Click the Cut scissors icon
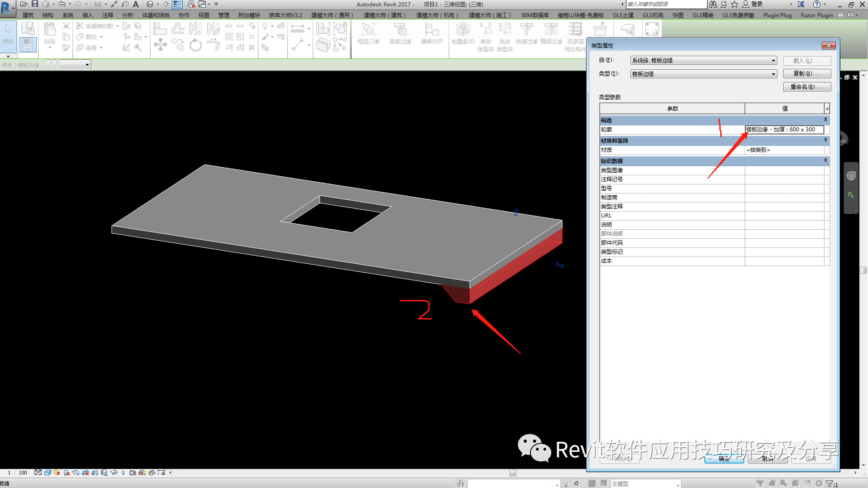 pyautogui.click(x=66, y=26)
